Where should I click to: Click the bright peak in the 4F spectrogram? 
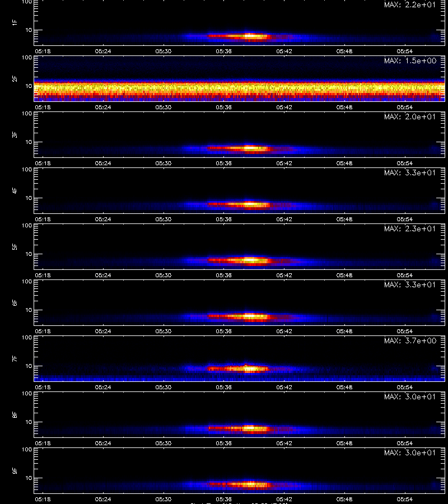(250, 204)
